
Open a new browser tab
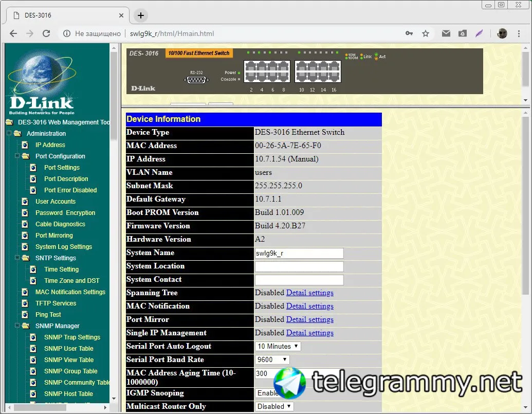[141, 15]
